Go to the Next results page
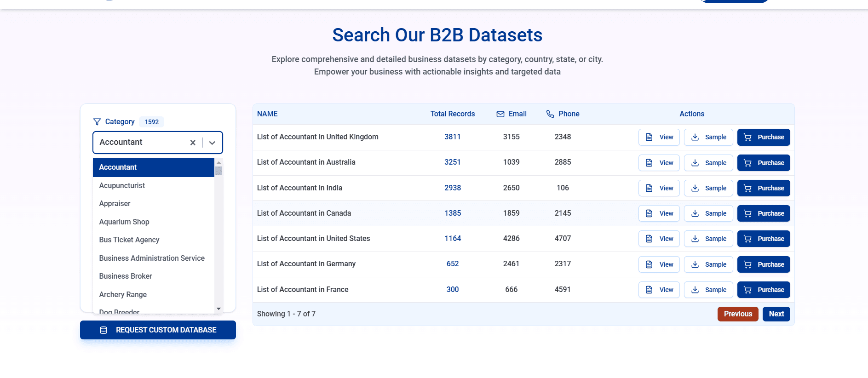The height and width of the screenshot is (378, 868). (776, 314)
